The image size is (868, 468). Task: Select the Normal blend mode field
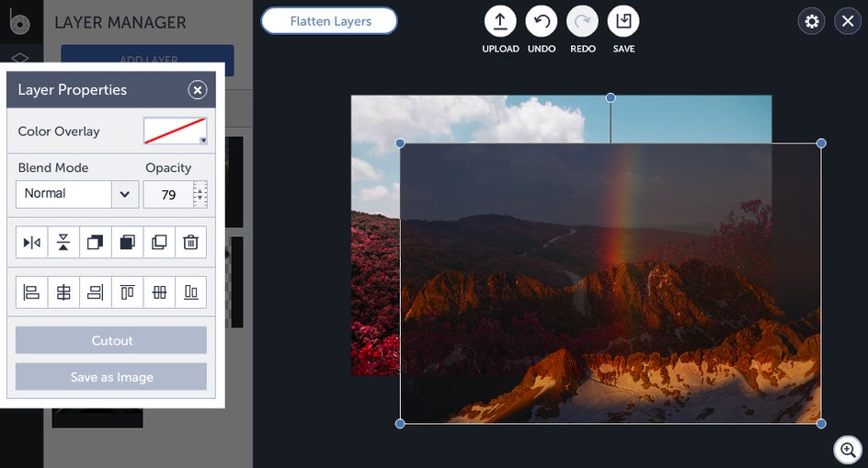(x=63, y=194)
